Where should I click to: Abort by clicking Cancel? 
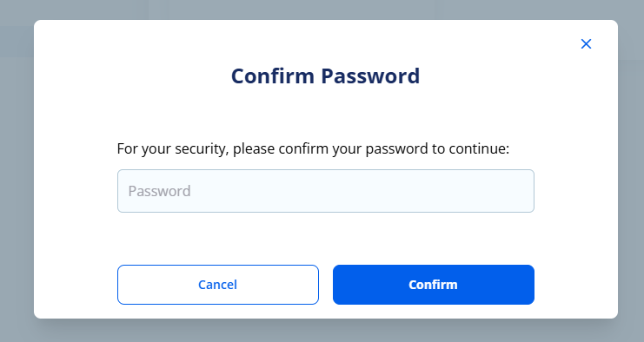pyautogui.click(x=218, y=285)
